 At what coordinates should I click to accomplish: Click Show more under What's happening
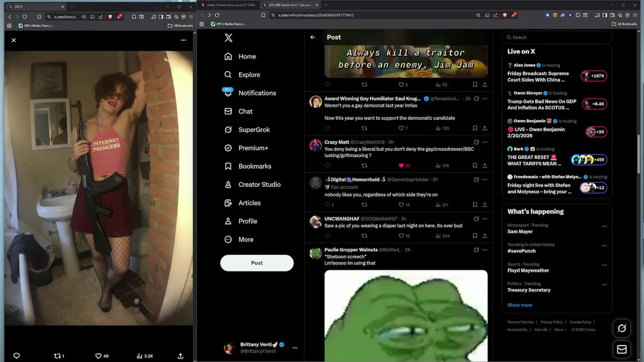(519, 305)
